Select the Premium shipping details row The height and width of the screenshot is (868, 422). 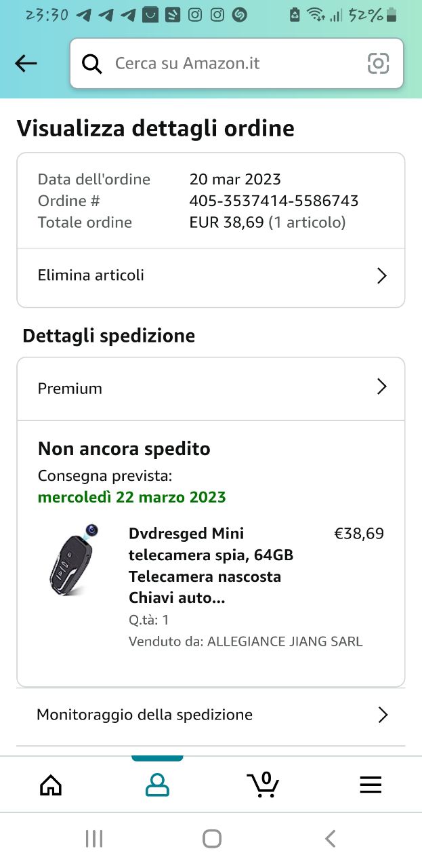70,389
